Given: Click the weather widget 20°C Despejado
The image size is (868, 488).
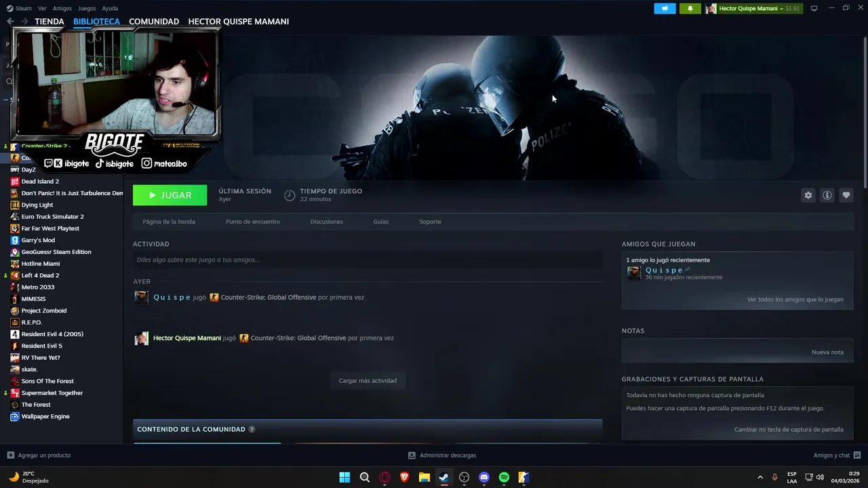Looking at the screenshot, I should point(28,477).
